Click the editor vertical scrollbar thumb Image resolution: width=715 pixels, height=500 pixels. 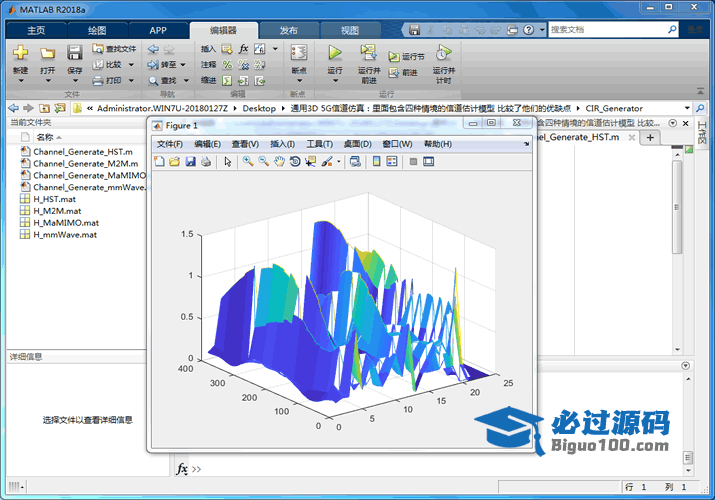pyautogui.click(x=677, y=207)
